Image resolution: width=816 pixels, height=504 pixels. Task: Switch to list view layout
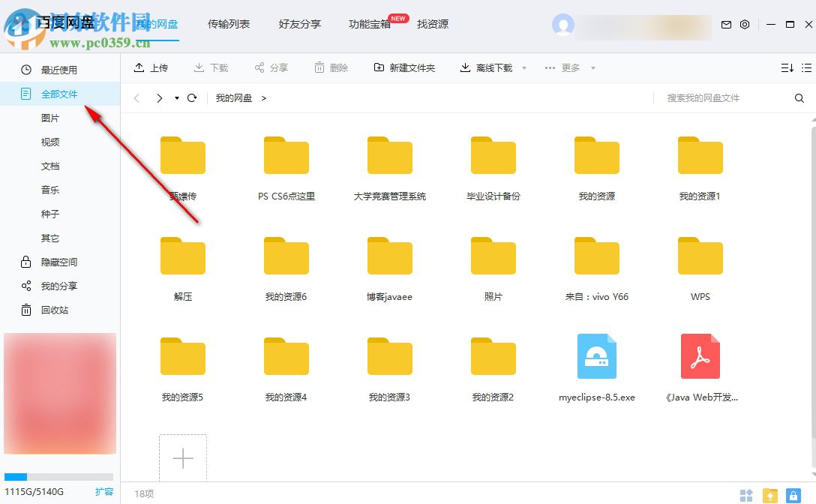pos(806,67)
